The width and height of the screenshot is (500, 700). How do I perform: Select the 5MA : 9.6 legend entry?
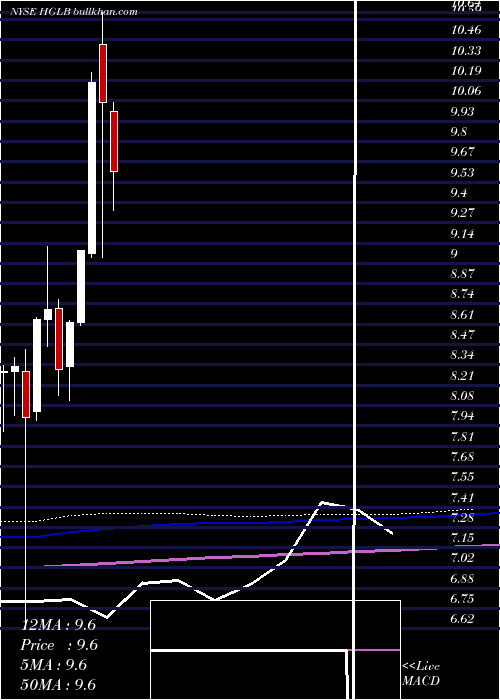(54, 665)
